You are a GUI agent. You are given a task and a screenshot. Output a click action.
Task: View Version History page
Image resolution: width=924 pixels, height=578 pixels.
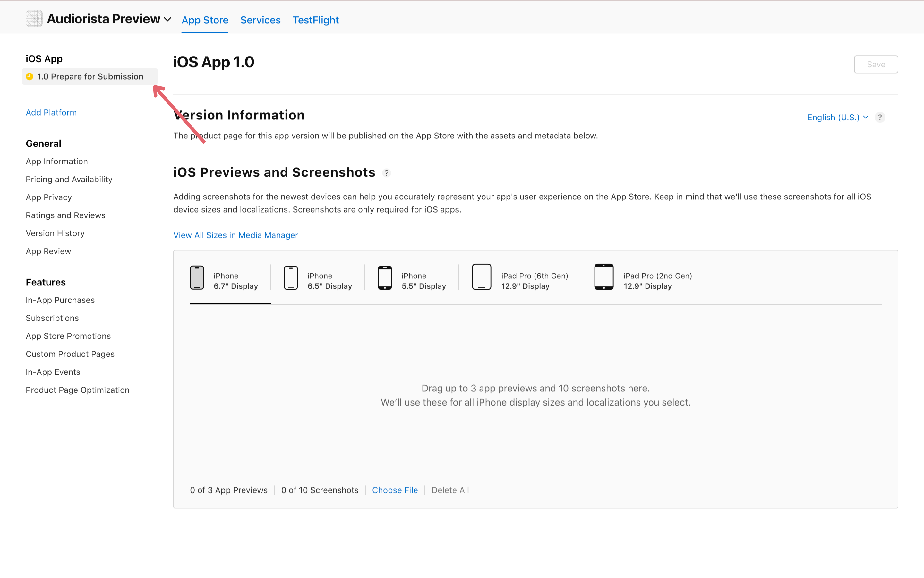56,233
